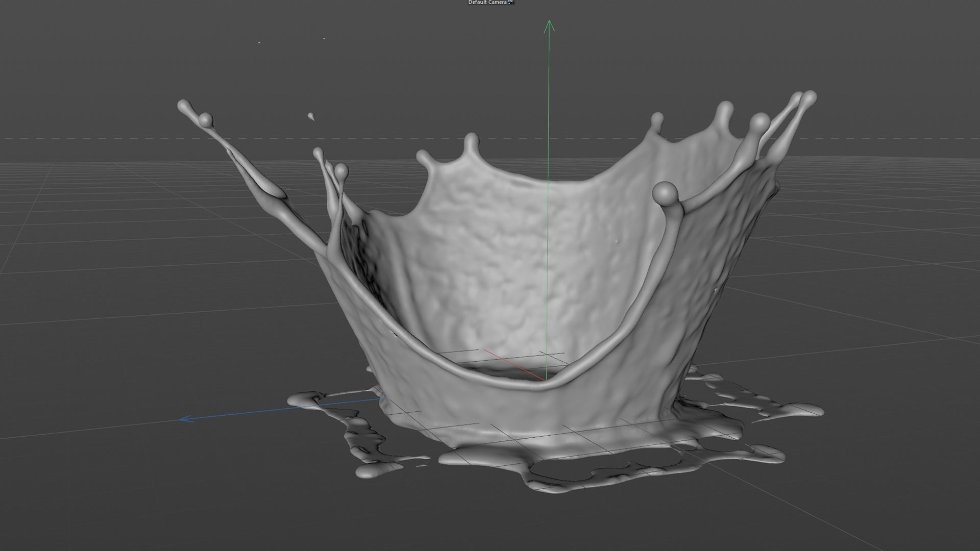Click the green Y-axis arrowhead
The image size is (980, 551).
[549, 24]
